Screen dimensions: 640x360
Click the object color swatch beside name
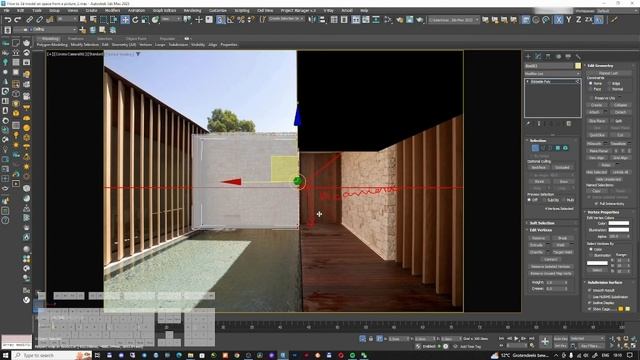coord(578,66)
